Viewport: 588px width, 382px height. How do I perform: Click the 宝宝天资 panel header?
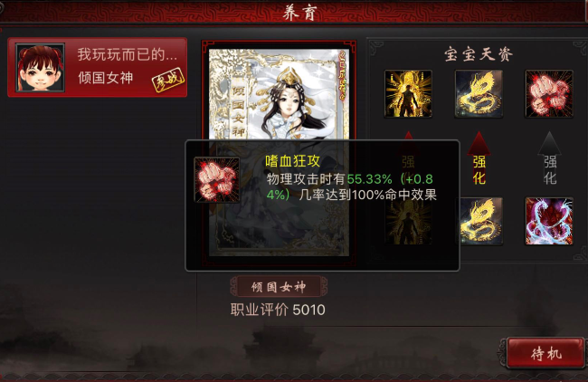[479, 54]
